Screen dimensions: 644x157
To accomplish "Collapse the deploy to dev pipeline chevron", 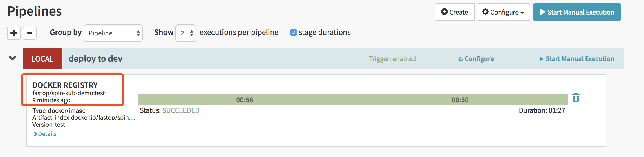I will [x=12, y=58].
